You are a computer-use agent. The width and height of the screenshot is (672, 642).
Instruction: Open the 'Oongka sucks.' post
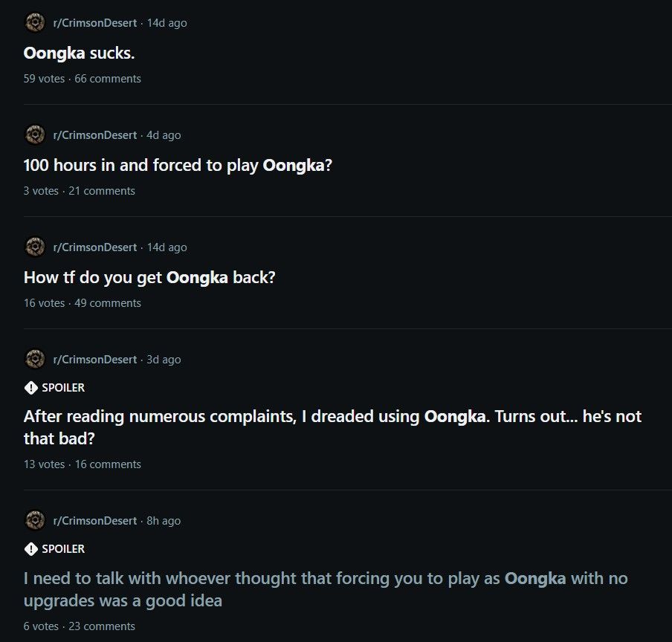(79, 53)
